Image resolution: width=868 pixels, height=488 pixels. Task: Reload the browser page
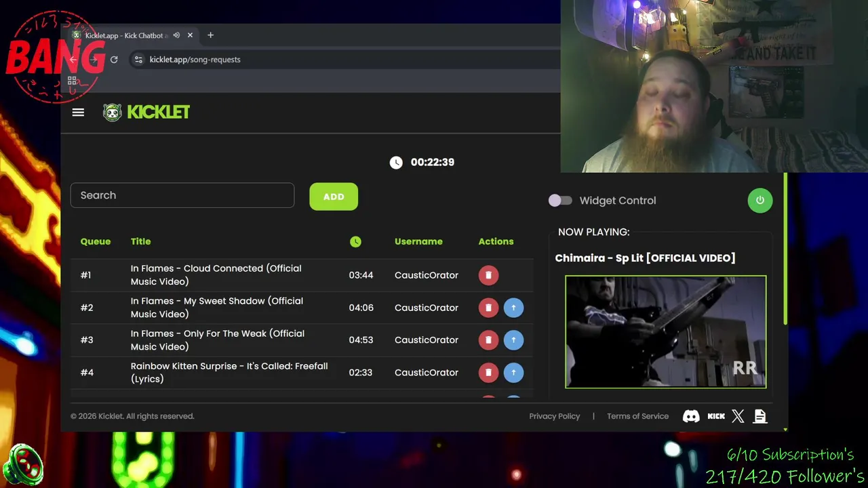114,60
